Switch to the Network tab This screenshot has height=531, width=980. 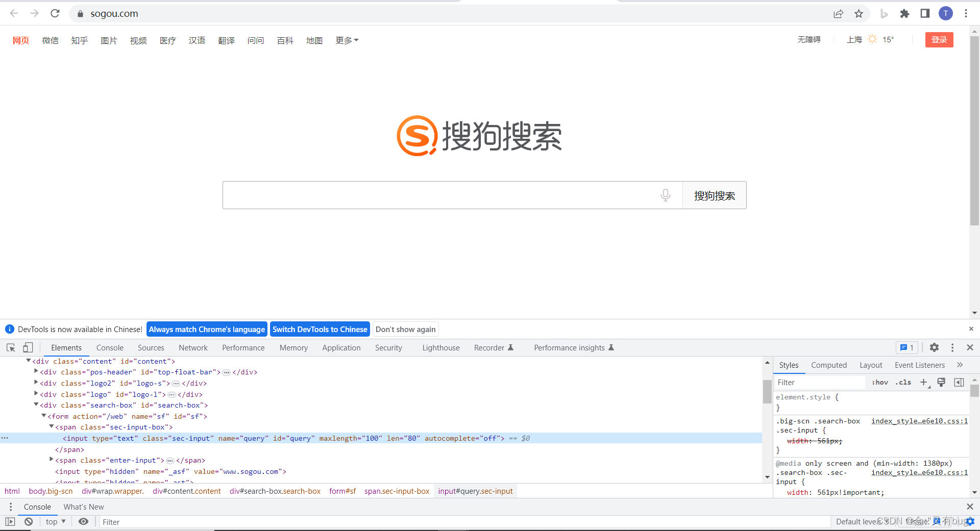pyautogui.click(x=193, y=347)
